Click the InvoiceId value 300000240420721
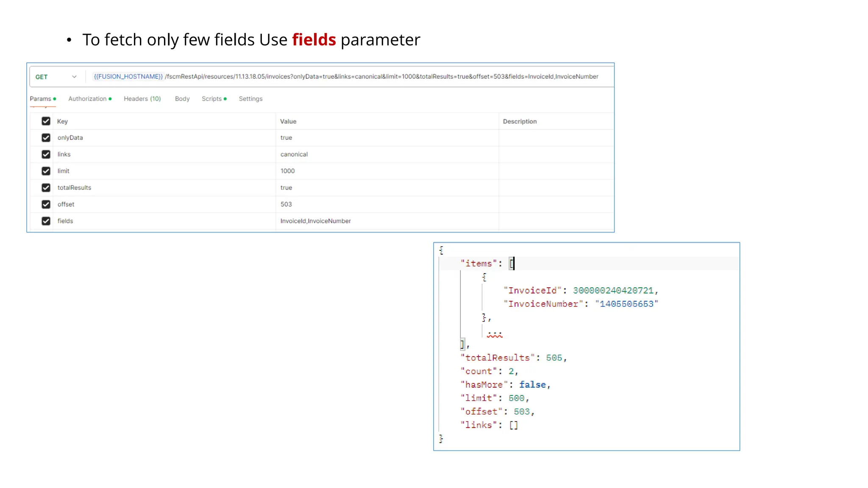Viewport: 868px width, 488px height. (x=613, y=291)
